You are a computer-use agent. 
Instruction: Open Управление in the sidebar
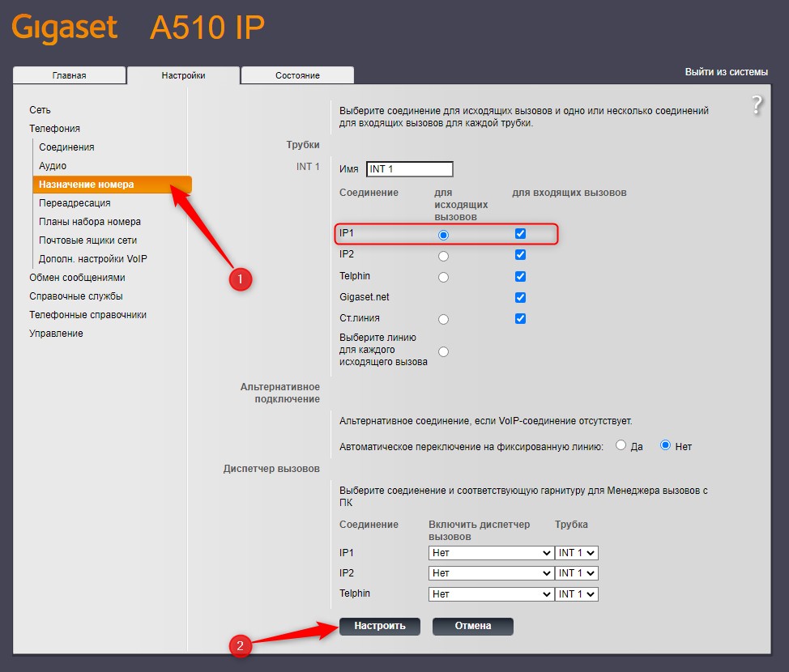[x=56, y=333]
